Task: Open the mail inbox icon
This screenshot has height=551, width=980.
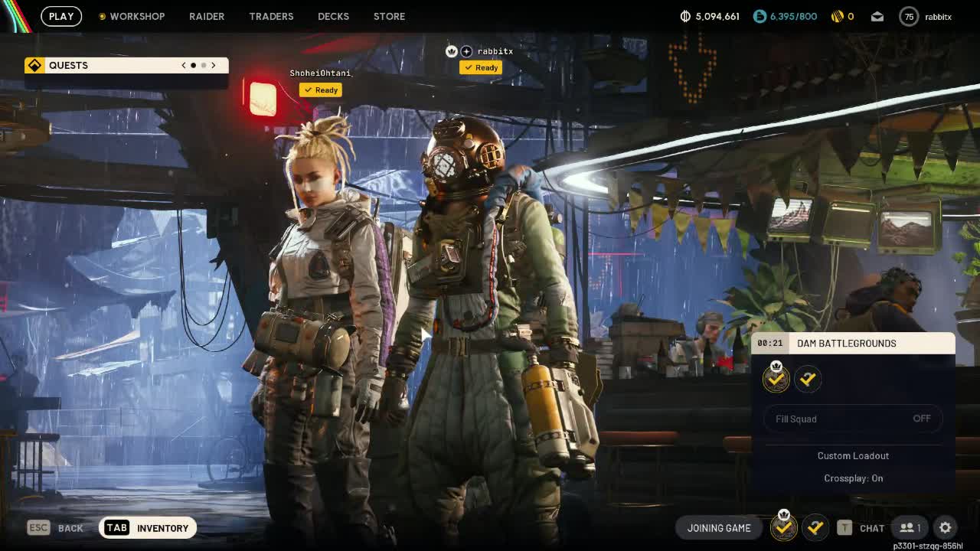Action: [x=877, y=16]
